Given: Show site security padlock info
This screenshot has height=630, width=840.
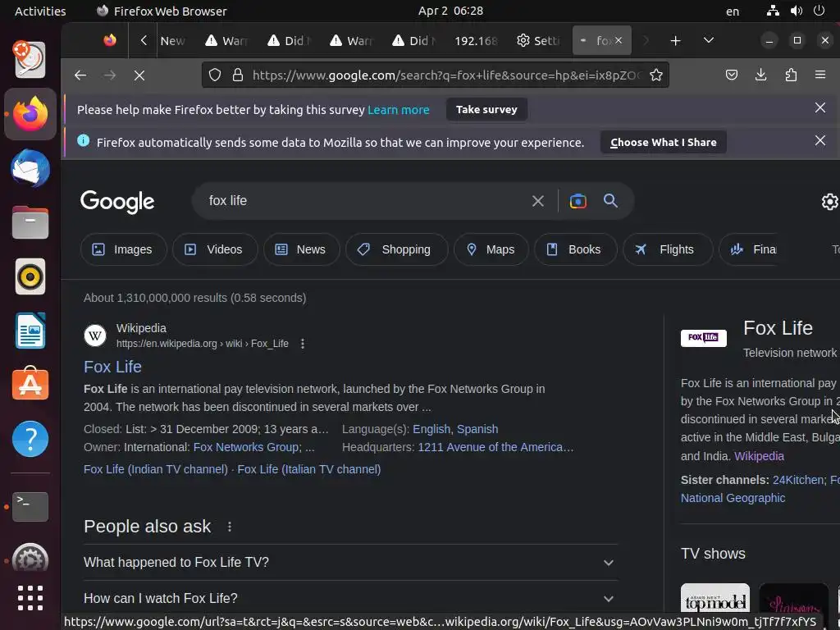Looking at the screenshot, I should (238, 75).
